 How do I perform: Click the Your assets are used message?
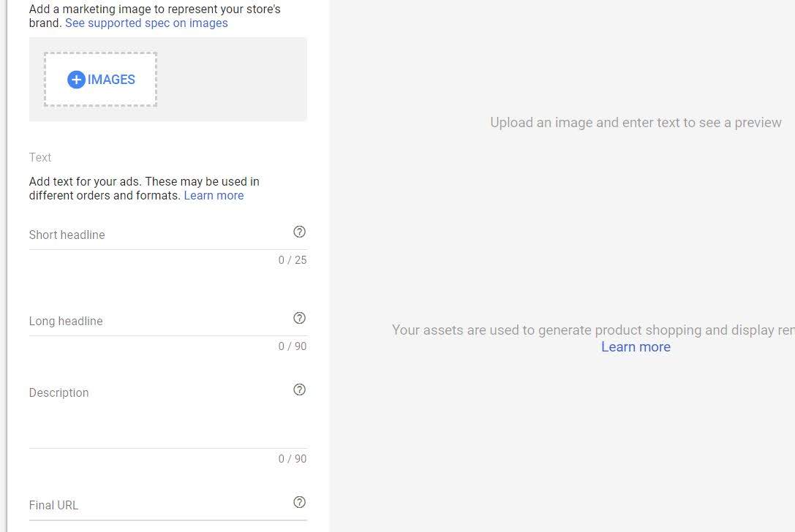pyautogui.click(x=593, y=330)
